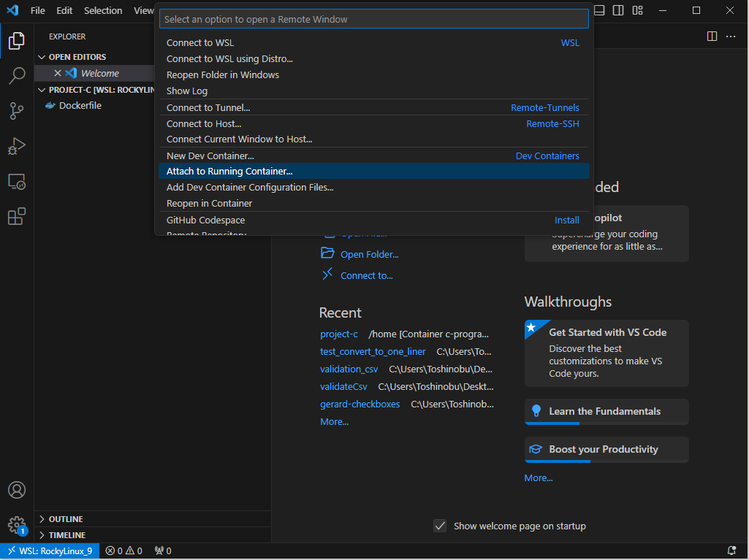Select Reopen Folder in Windows
749x560 pixels.
click(373, 75)
